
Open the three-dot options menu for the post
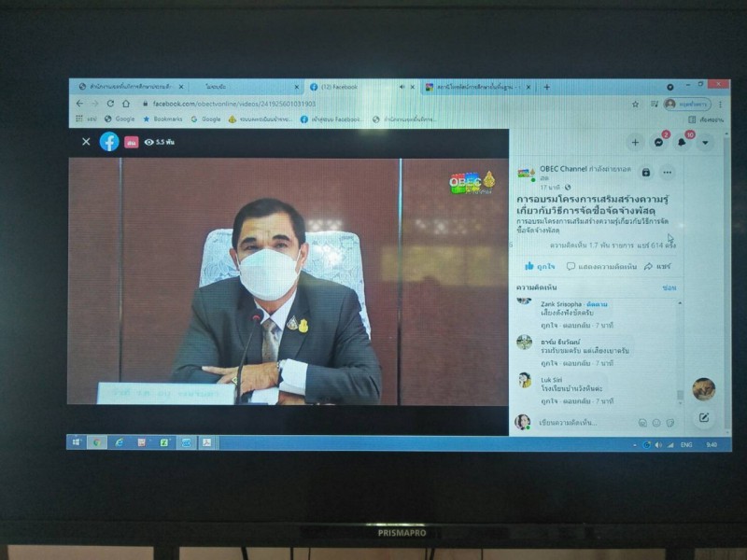(668, 173)
